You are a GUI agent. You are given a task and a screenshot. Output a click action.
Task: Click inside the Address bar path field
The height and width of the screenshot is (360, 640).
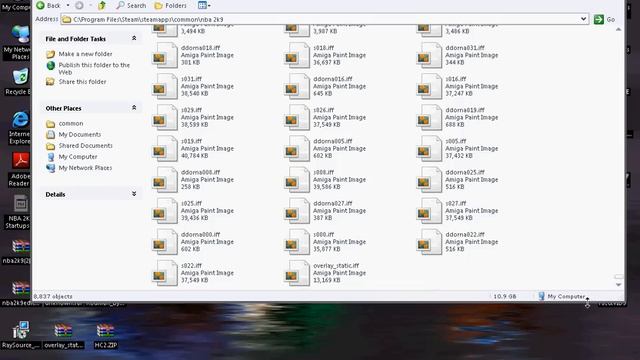pyautogui.click(x=324, y=19)
